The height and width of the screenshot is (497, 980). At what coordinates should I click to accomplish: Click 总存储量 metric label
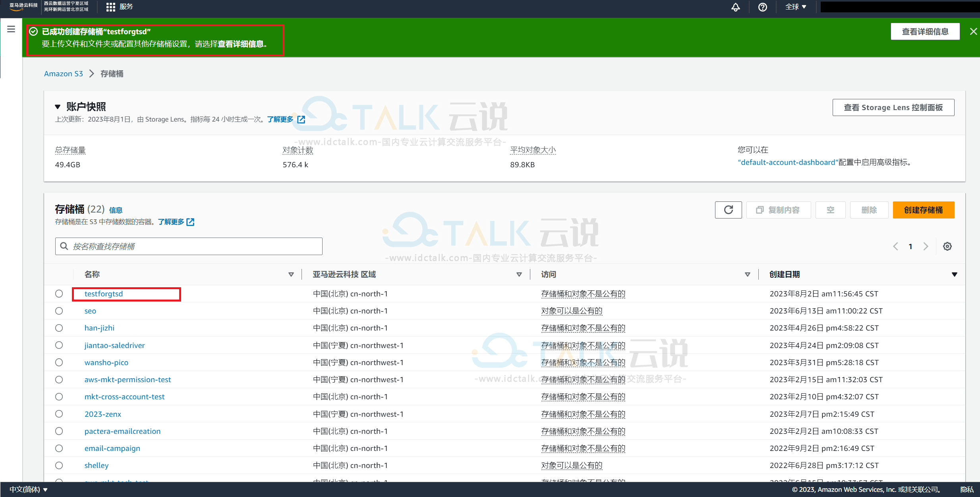pos(70,150)
